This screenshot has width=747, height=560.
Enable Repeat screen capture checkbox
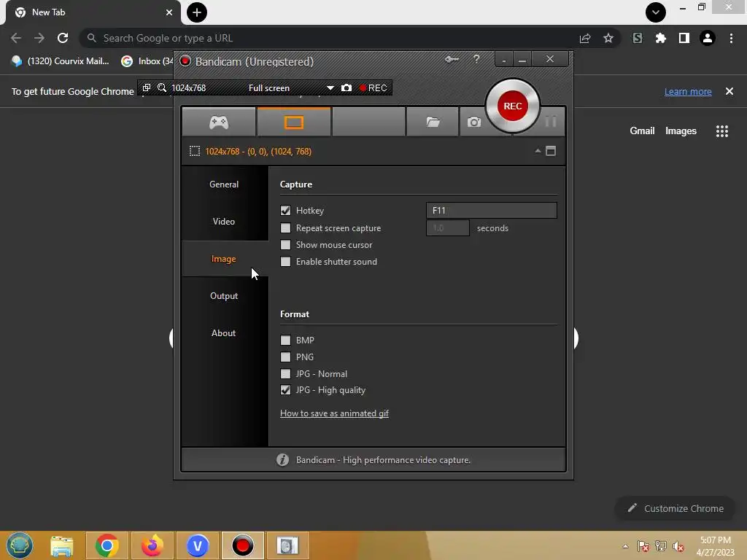coord(285,228)
